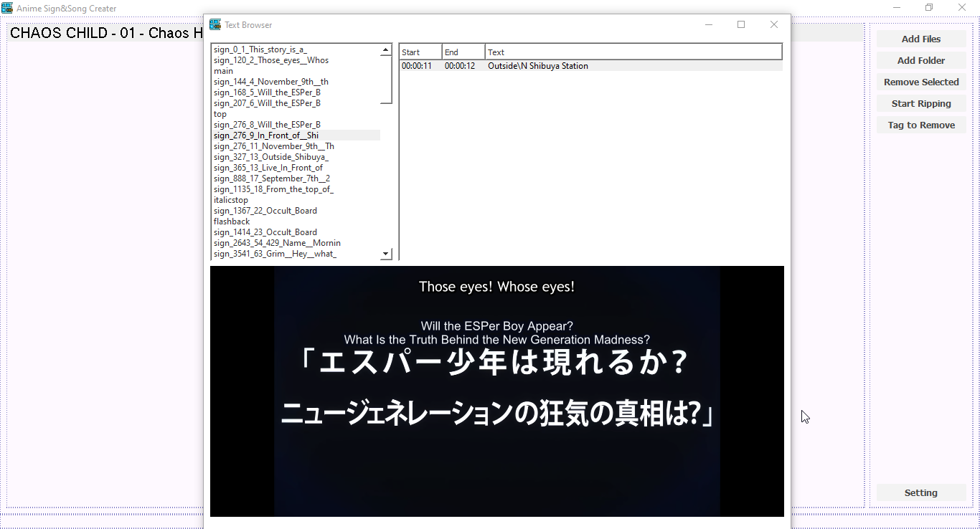Select sign_2643_54_429_Name__Mornin entry
Screen dimensions: 980x529
point(296,243)
